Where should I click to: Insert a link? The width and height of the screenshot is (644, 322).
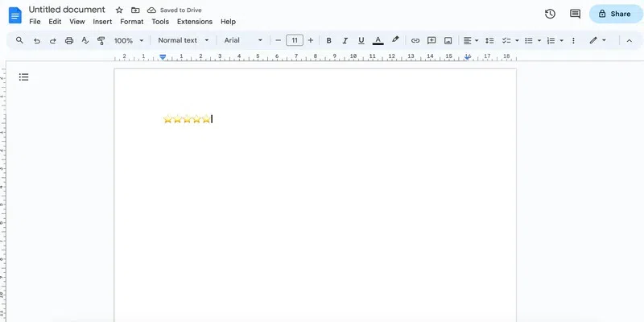[415, 41]
